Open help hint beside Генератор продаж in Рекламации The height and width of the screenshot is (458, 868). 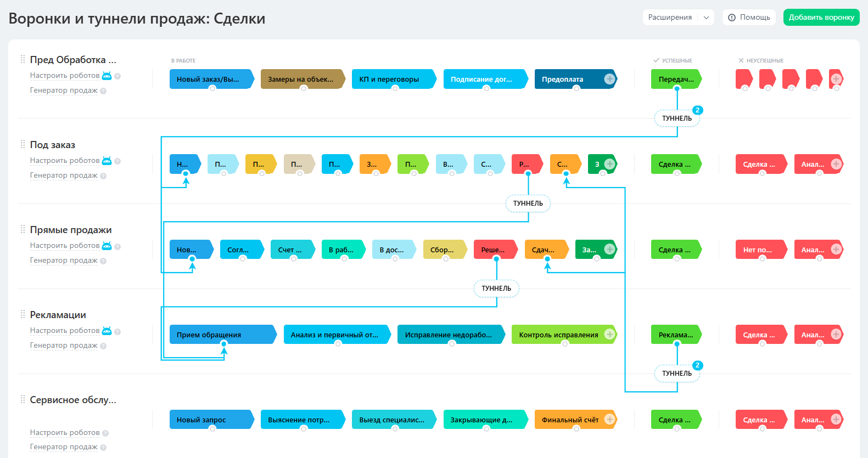click(x=103, y=346)
